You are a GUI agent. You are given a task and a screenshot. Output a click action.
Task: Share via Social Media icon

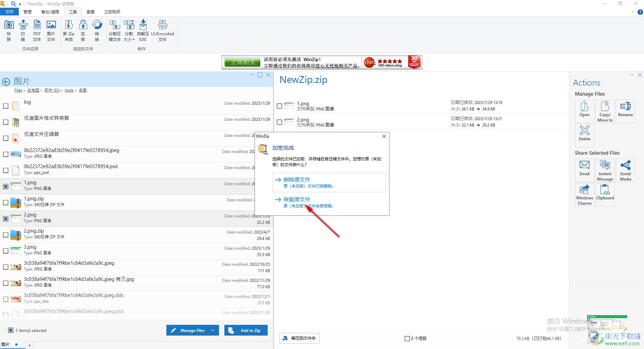click(x=626, y=170)
